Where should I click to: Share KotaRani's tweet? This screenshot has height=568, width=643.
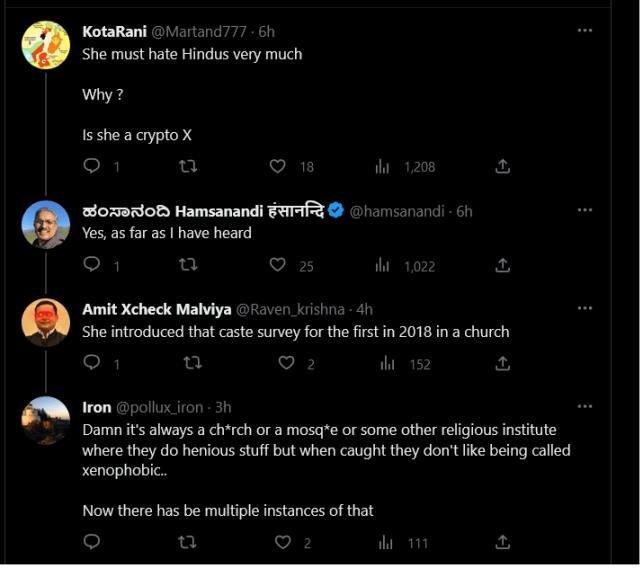pyautogui.click(x=504, y=167)
